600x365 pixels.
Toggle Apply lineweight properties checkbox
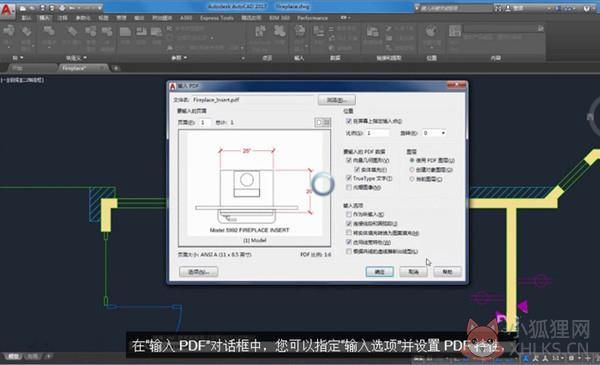click(349, 242)
